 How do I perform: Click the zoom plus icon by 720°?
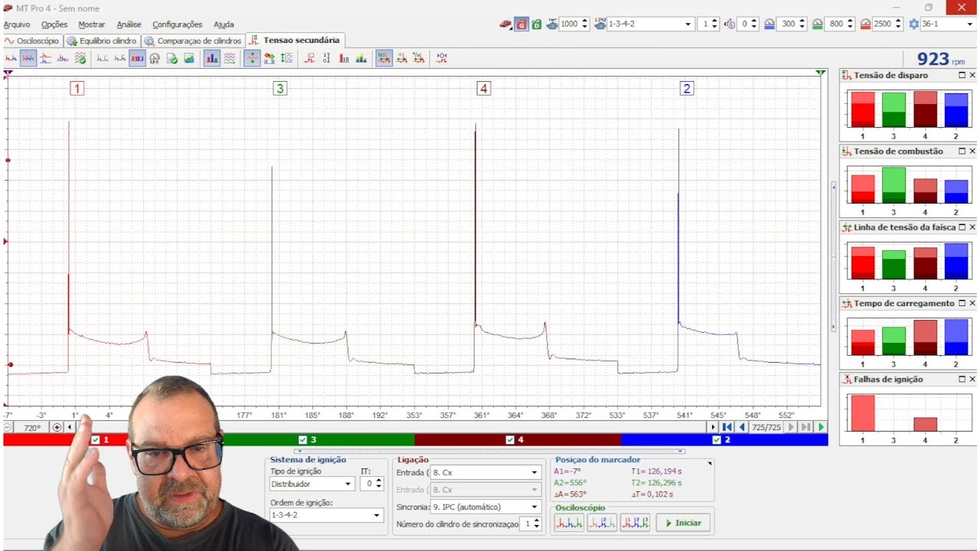click(57, 427)
